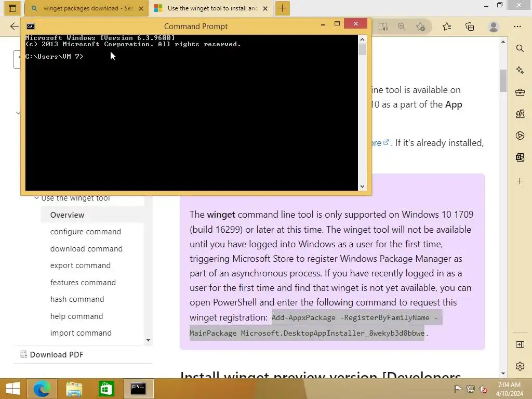Open the download command page
The width and height of the screenshot is (532, 399).
click(x=87, y=249)
